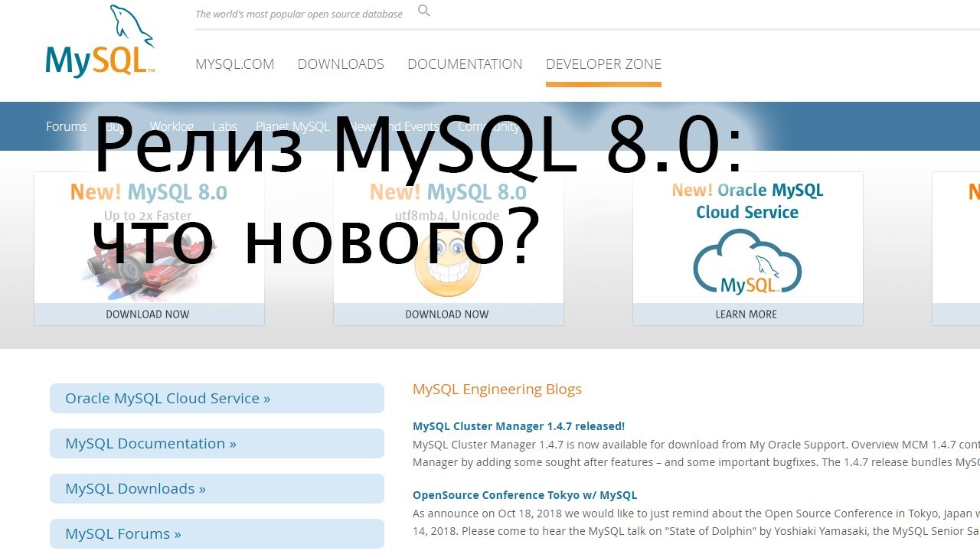980x551 pixels.
Task: Open OpenSource Conference Tokyo w/ MySQL post
Action: pyautogui.click(x=524, y=495)
